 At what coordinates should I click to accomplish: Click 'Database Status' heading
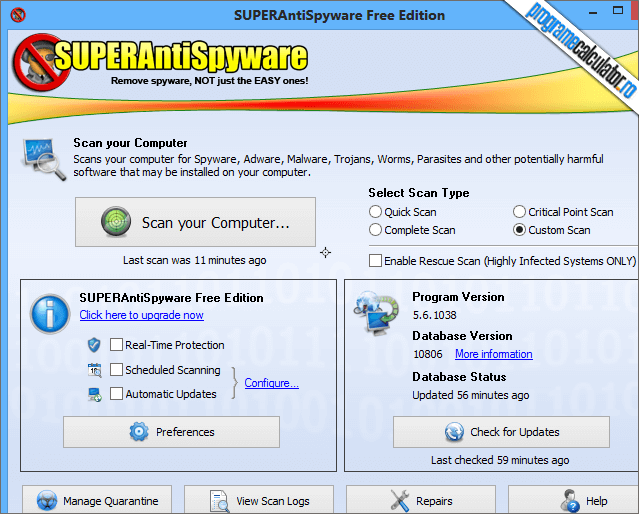[459, 377]
